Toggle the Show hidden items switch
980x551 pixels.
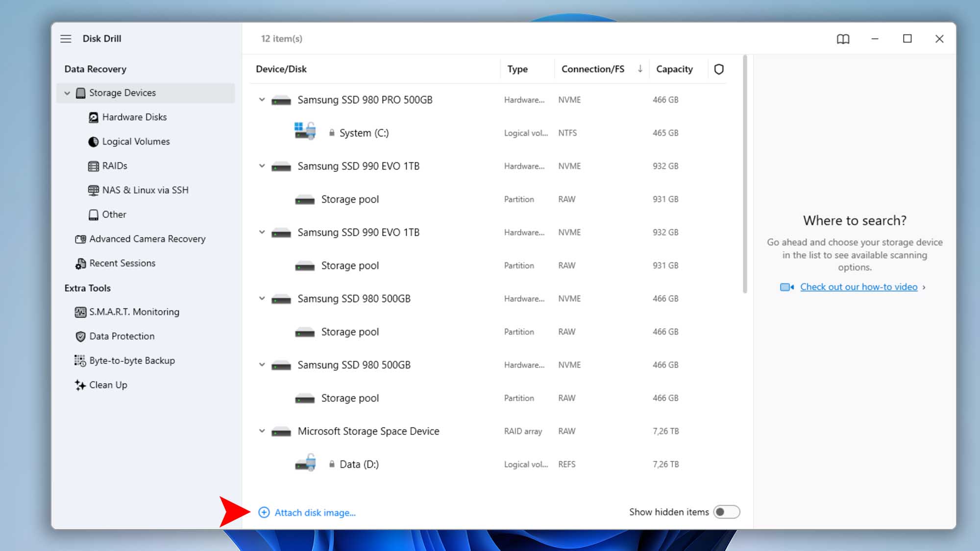[x=726, y=512]
